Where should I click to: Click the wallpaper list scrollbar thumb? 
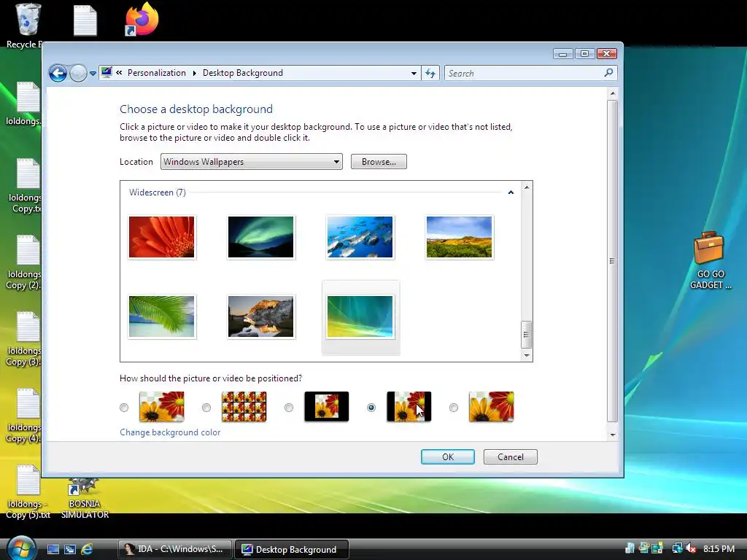526,335
